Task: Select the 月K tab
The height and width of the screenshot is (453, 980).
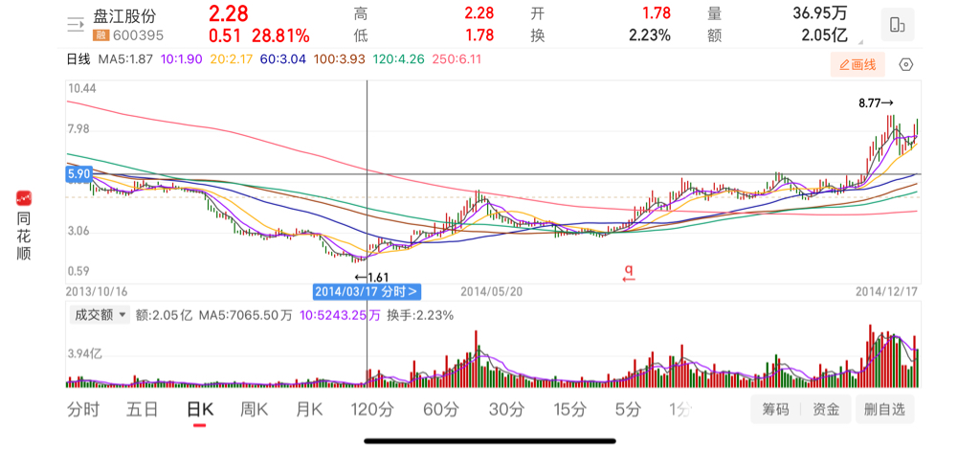Action: [309, 410]
